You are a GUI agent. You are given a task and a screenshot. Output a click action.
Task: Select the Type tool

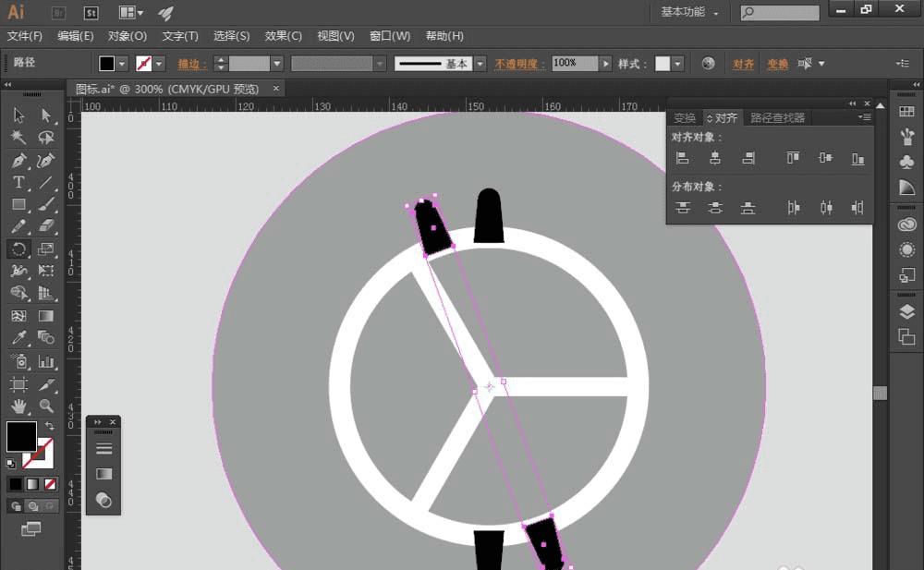pyautogui.click(x=18, y=183)
